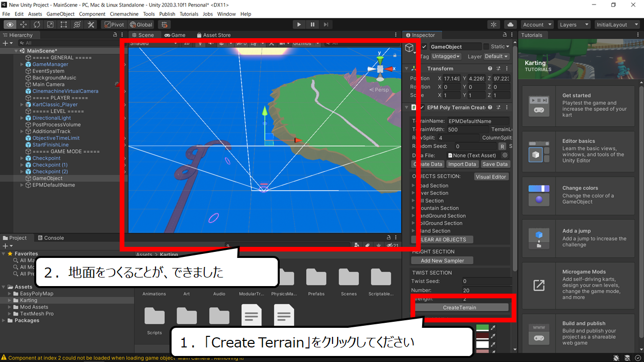Select the combined Transform tool
Image resolution: width=644 pixels, height=362 pixels.
click(x=77, y=24)
